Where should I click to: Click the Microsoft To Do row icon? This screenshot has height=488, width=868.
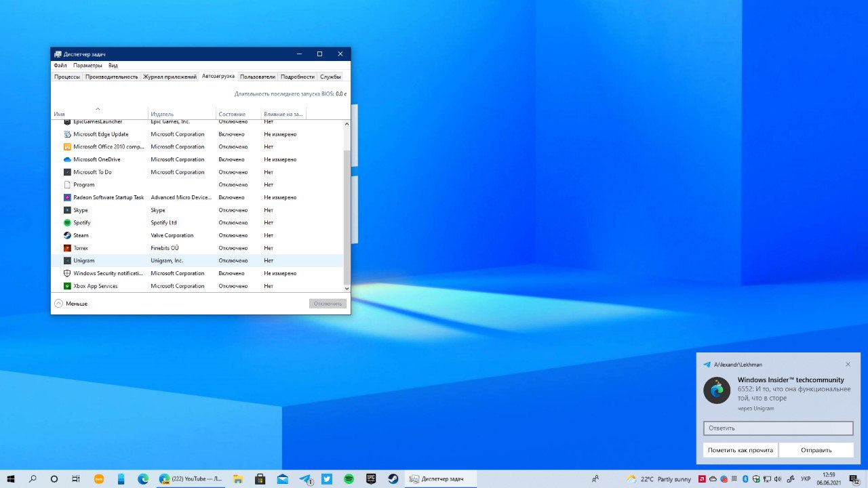click(67, 172)
